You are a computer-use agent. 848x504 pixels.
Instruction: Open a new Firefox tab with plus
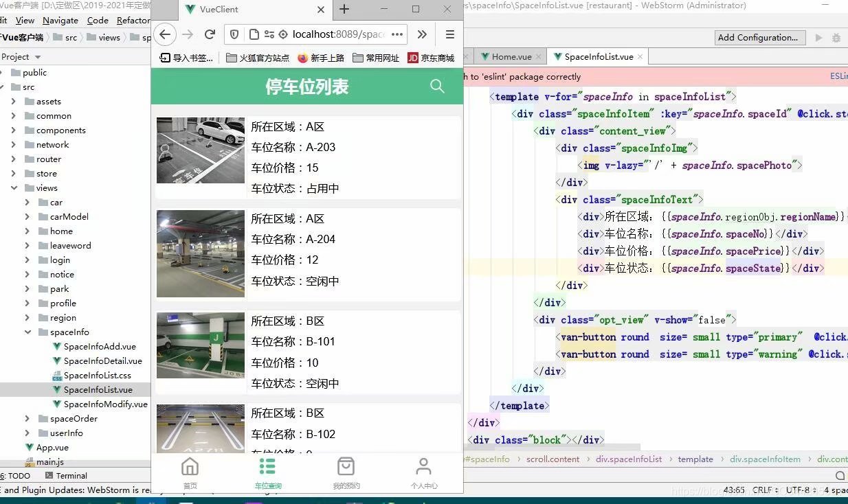click(344, 10)
